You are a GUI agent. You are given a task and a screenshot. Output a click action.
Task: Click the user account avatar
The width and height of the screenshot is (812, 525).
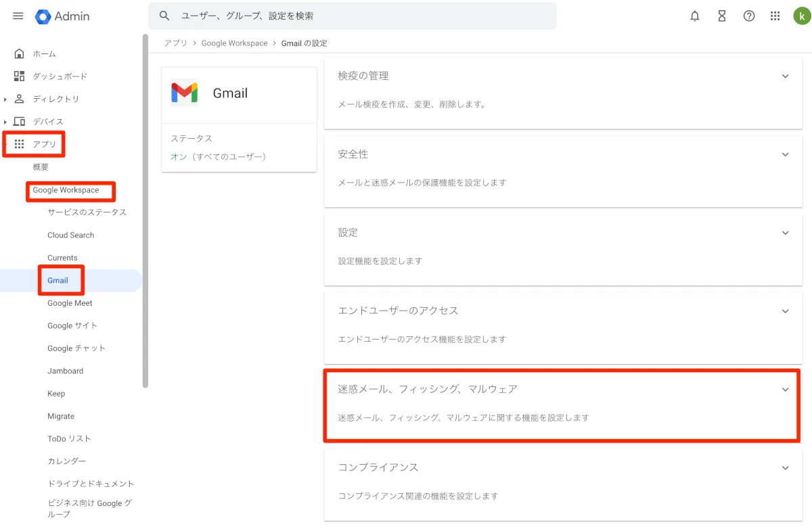[x=801, y=16]
